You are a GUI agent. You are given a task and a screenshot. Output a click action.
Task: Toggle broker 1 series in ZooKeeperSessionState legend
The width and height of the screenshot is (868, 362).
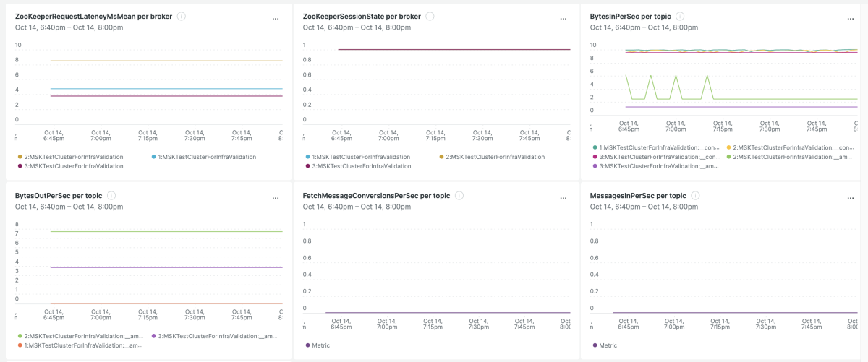tap(356, 157)
